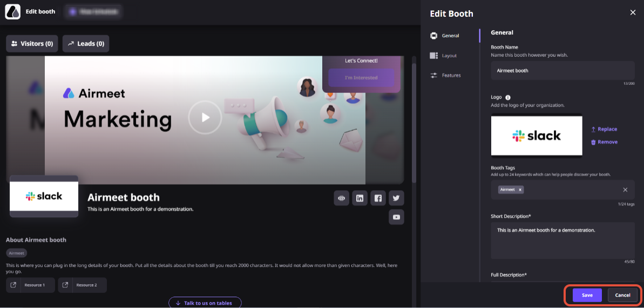
Task: Replace the booth logo
Action: click(604, 129)
